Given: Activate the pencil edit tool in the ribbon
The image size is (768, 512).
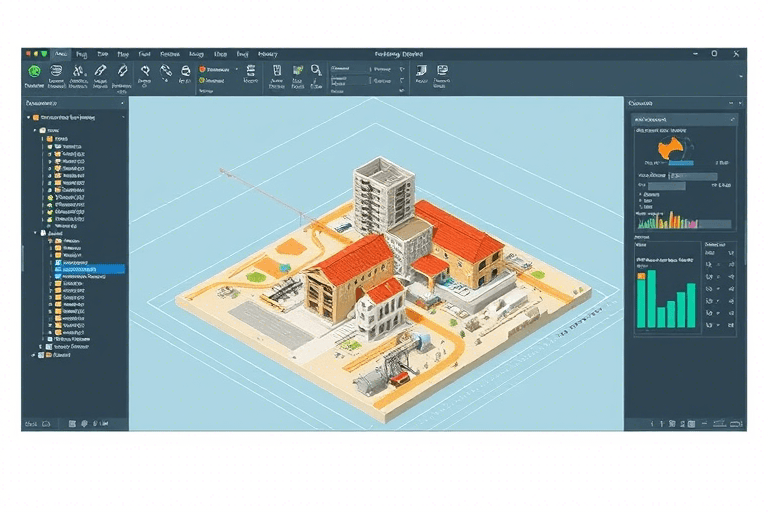Looking at the screenshot, I should click(100, 72).
